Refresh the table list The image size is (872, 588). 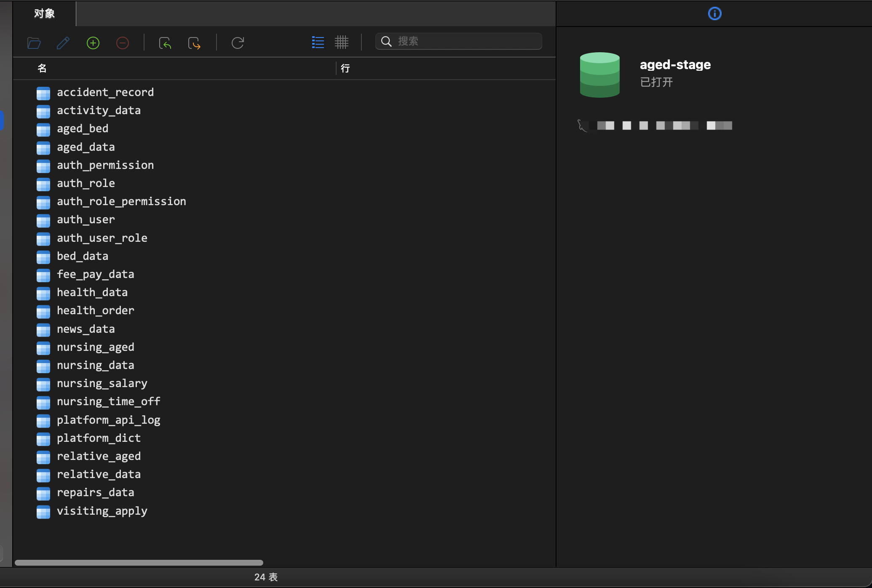pyautogui.click(x=238, y=43)
